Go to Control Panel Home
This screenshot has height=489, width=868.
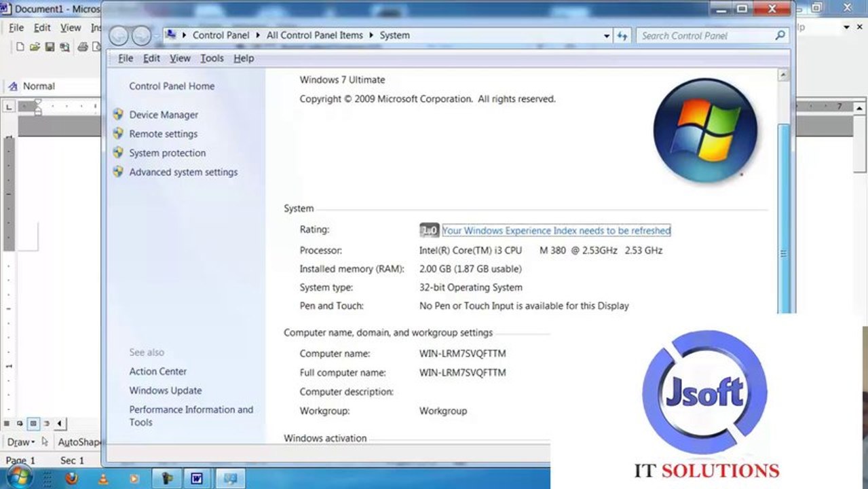point(172,86)
